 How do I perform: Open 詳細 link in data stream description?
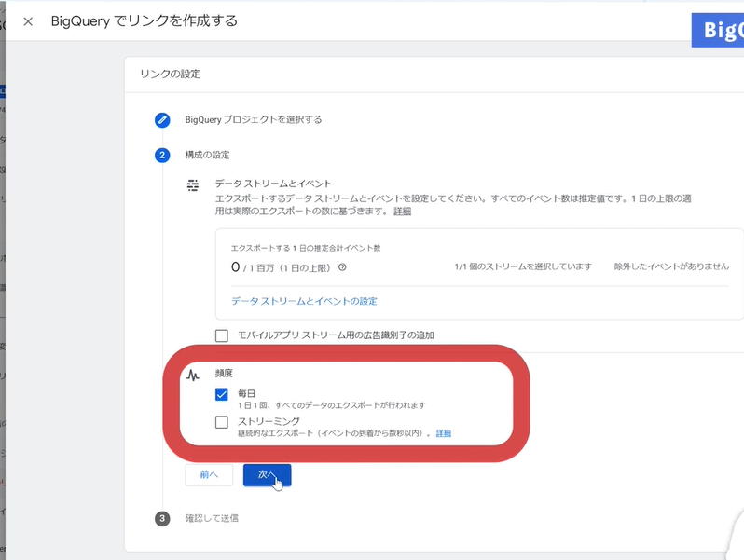[x=403, y=212]
